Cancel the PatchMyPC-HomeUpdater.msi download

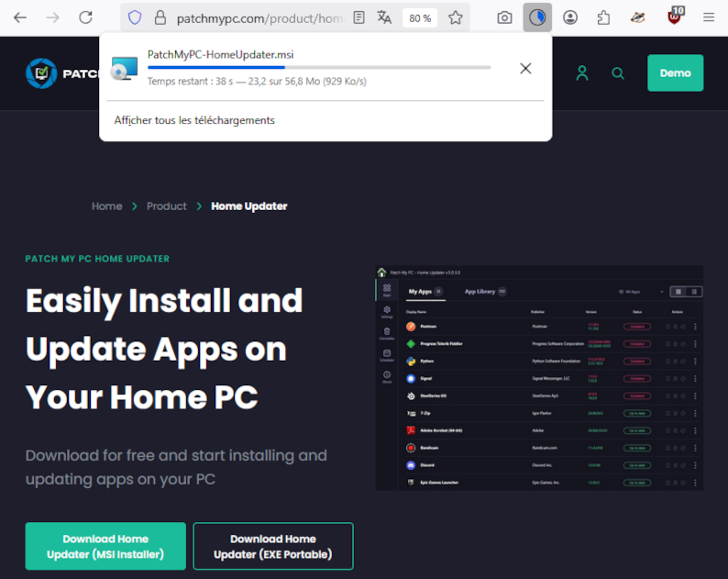525,68
